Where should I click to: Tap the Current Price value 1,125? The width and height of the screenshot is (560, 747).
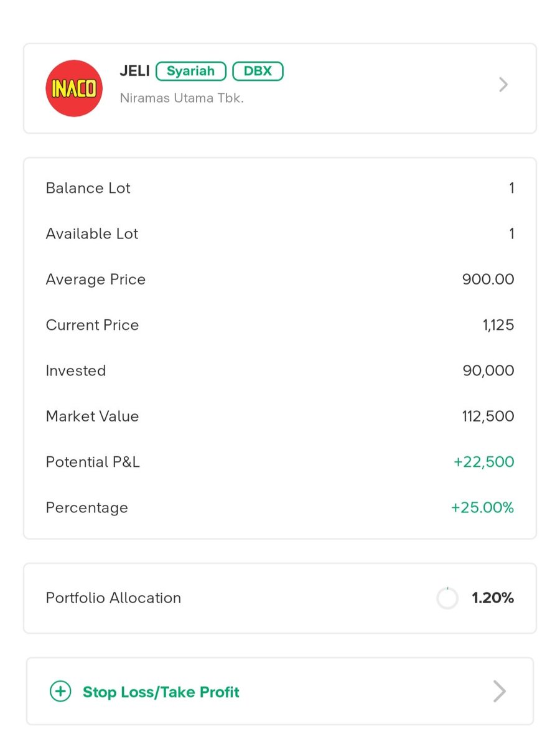coord(498,325)
